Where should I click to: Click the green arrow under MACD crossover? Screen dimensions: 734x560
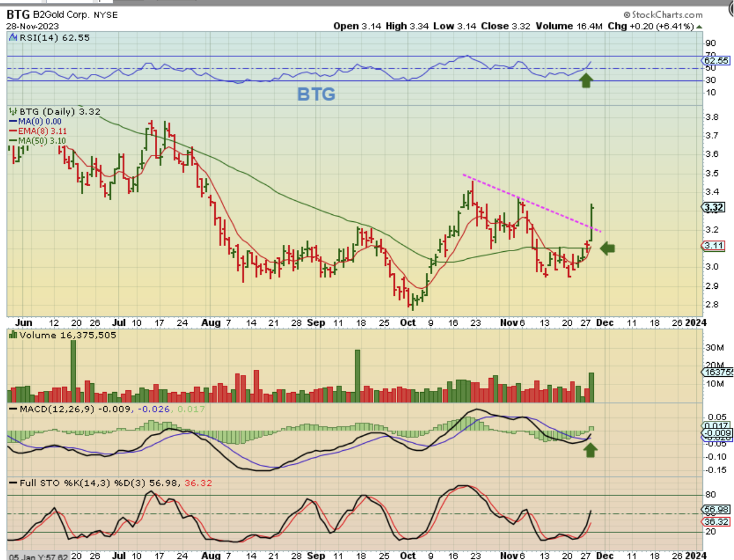pos(590,450)
